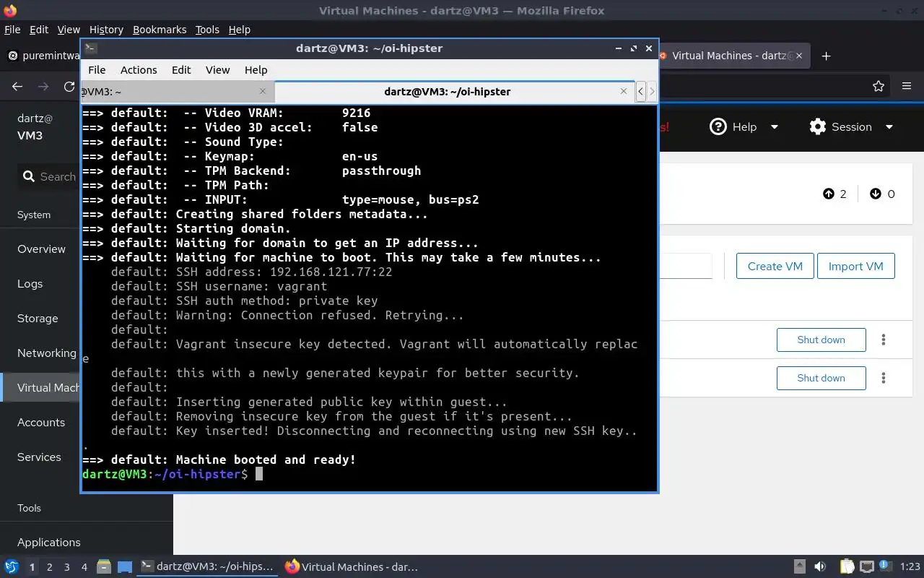Open Firefox Tools menu
The height and width of the screenshot is (578, 924).
coord(207,30)
